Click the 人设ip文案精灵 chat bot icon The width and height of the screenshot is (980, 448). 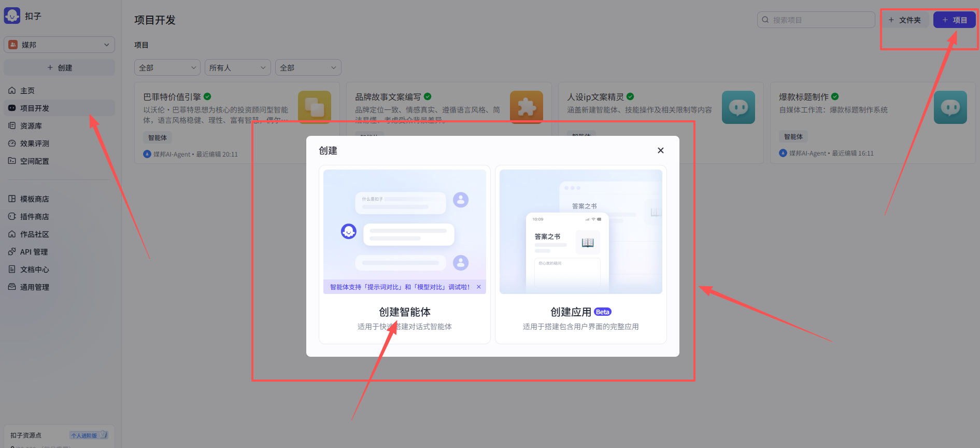(x=738, y=107)
